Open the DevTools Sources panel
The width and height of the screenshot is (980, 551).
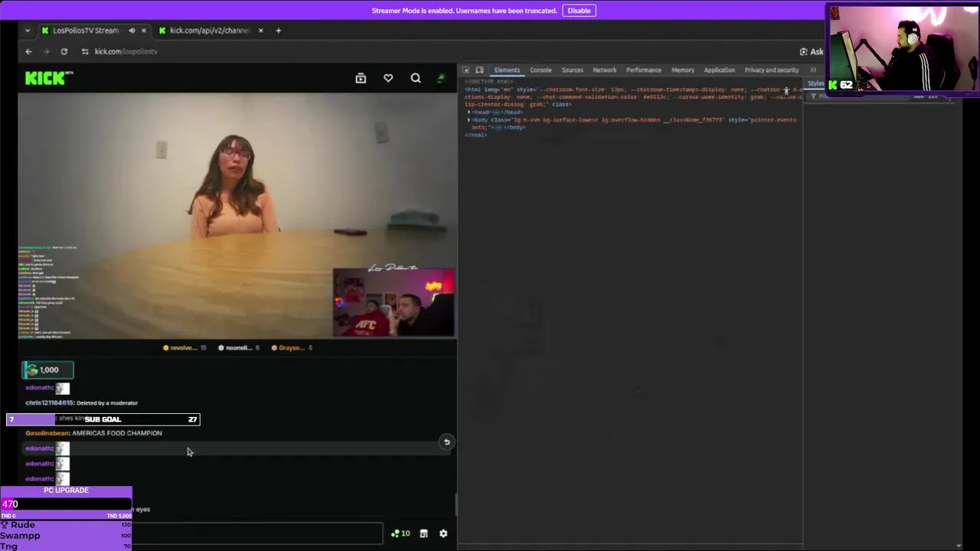(x=573, y=70)
